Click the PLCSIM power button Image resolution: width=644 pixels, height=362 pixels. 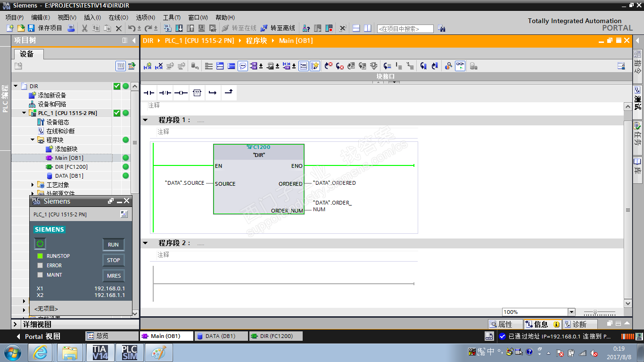(x=40, y=244)
